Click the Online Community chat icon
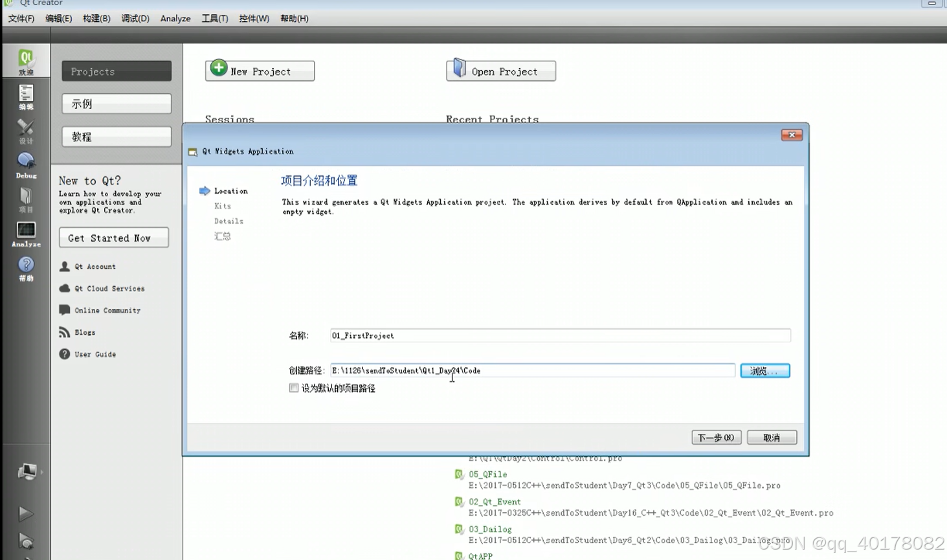Viewport: 947px width, 560px height. (x=65, y=310)
